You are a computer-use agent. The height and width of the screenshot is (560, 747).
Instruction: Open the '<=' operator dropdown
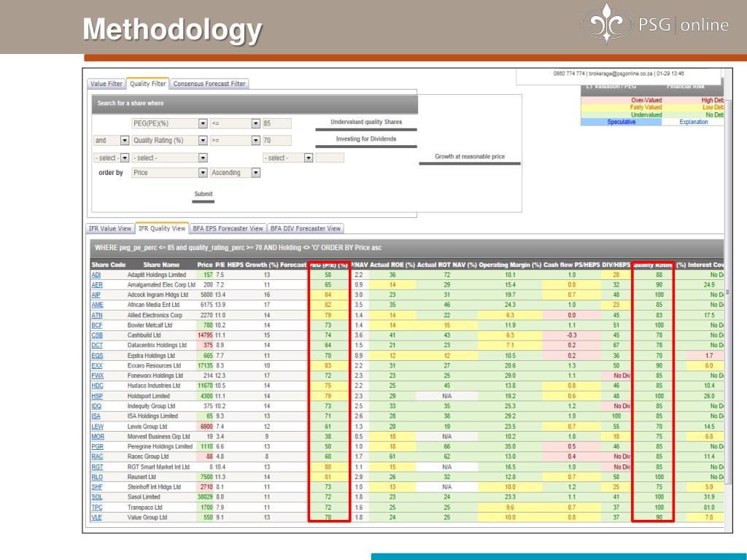256,123
